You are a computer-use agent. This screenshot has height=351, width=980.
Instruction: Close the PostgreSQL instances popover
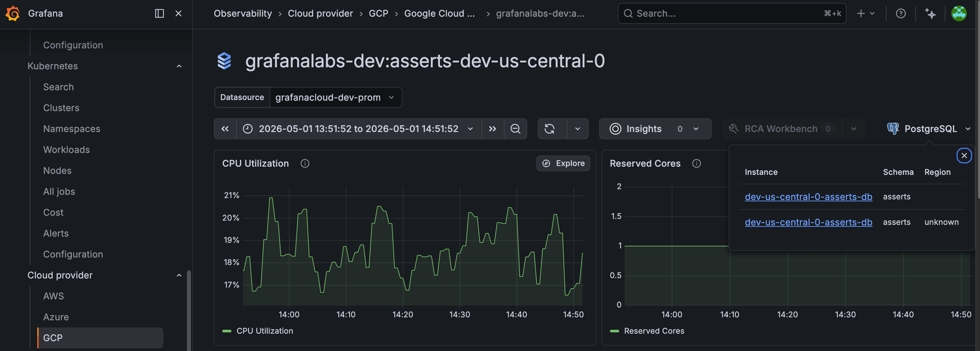point(964,156)
